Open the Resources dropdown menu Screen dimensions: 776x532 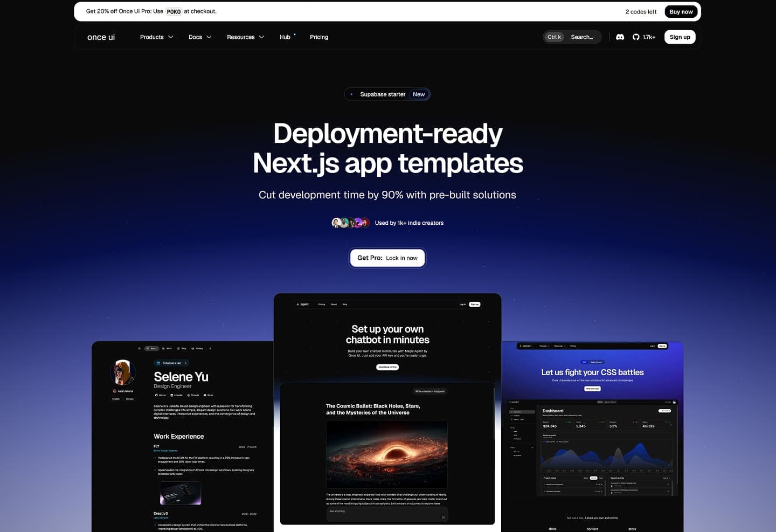(245, 37)
